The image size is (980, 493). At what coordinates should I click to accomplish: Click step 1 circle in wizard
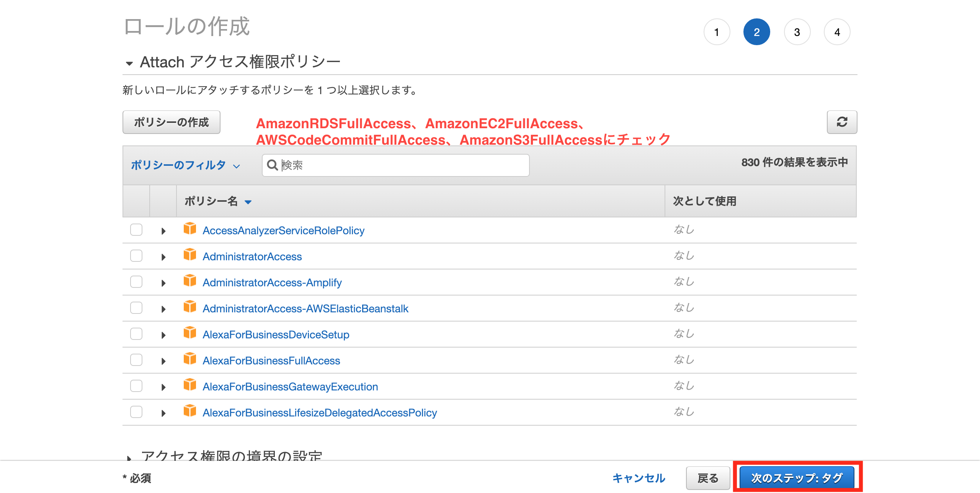(x=716, y=32)
